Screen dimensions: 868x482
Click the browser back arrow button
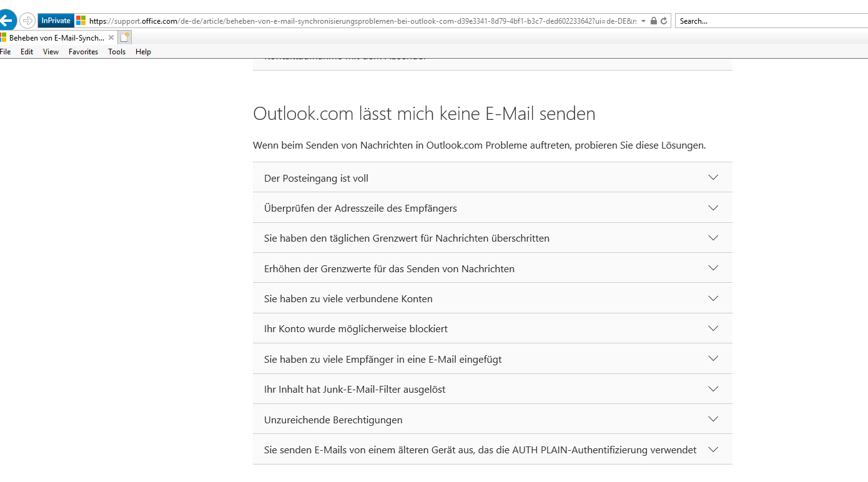6,20
